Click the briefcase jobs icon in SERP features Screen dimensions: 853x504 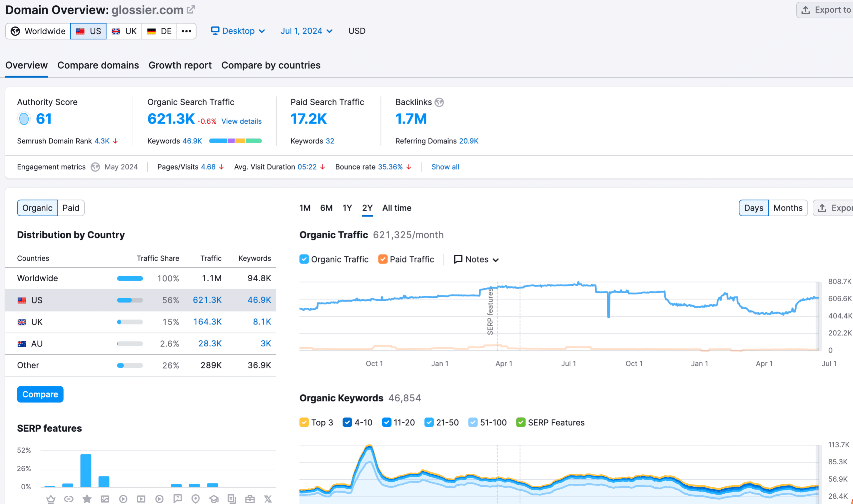point(250,499)
